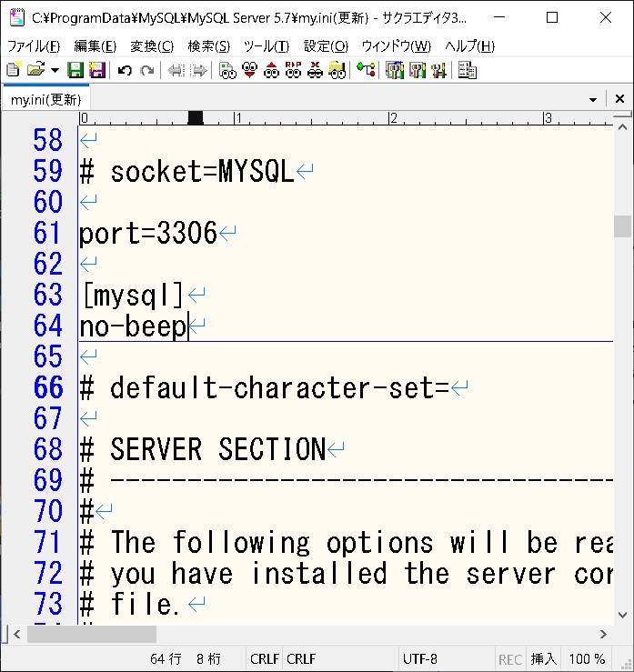The width and height of the screenshot is (634, 672).
Task: Open the ヘルプ(H) menu
Action: pyautogui.click(x=470, y=45)
